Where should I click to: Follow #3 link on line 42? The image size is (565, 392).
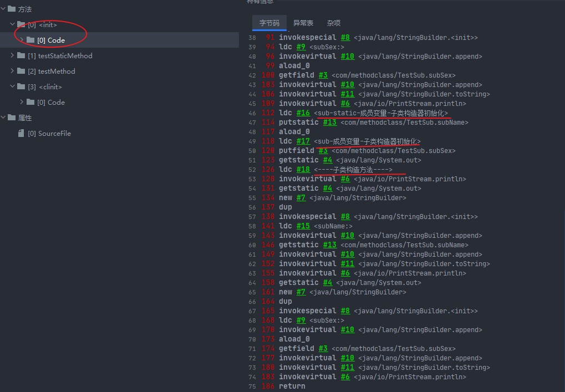(323, 75)
